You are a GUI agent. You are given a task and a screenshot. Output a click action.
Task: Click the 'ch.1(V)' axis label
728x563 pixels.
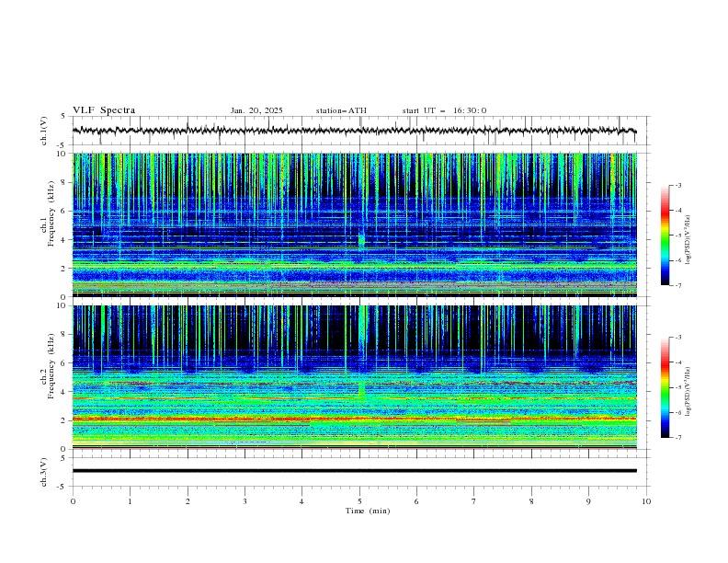(x=44, y=131)
